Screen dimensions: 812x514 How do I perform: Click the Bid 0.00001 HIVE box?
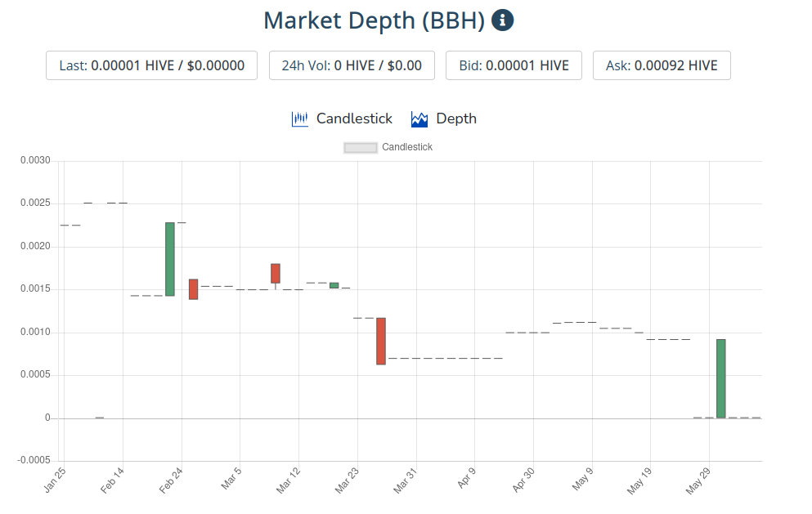(x=514, y=65)
